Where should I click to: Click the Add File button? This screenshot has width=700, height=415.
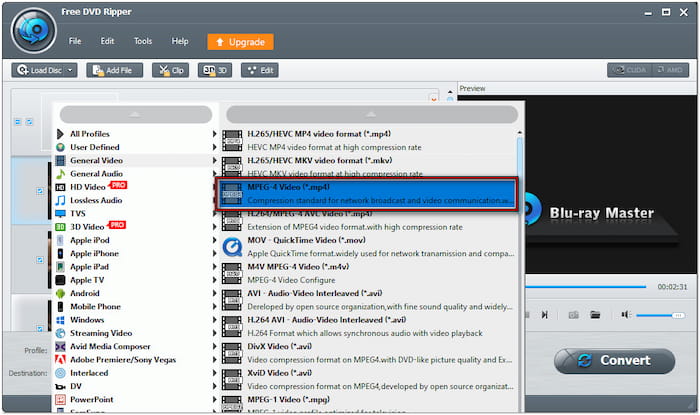pos(115,70)
